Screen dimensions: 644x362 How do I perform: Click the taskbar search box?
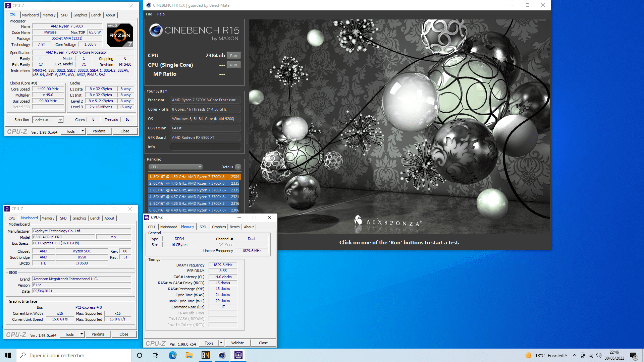click(x=74, y=355)
